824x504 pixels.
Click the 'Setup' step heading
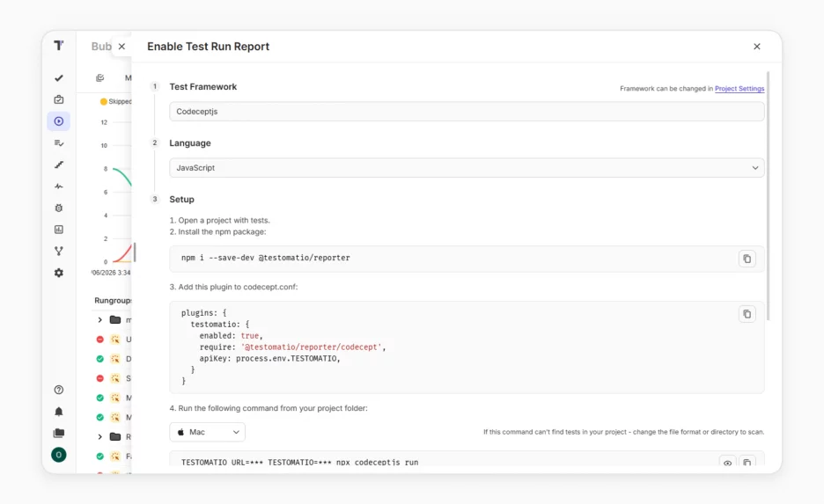(182, 200)
